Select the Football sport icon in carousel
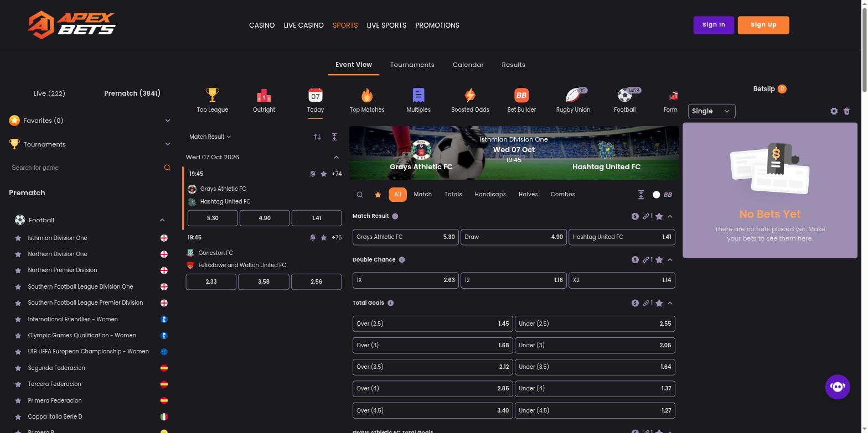The image size is (868, 433). pos(625,95)
